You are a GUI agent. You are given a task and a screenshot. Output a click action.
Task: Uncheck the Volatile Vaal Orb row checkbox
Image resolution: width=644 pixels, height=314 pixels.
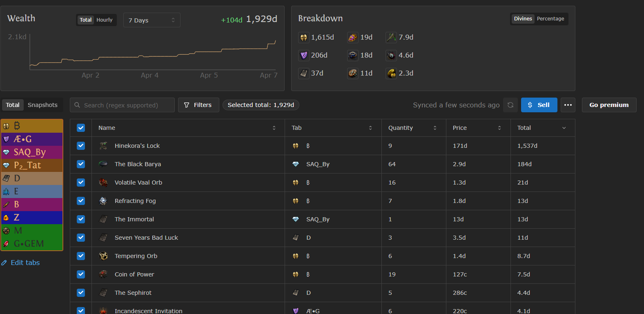coord(81,183)
